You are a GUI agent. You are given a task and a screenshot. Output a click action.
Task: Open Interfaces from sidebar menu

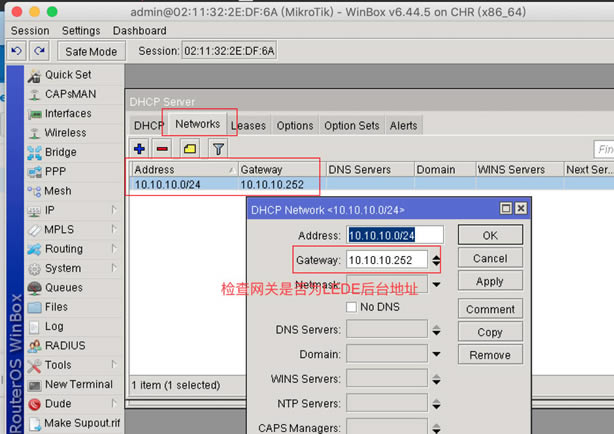(67, 113)
